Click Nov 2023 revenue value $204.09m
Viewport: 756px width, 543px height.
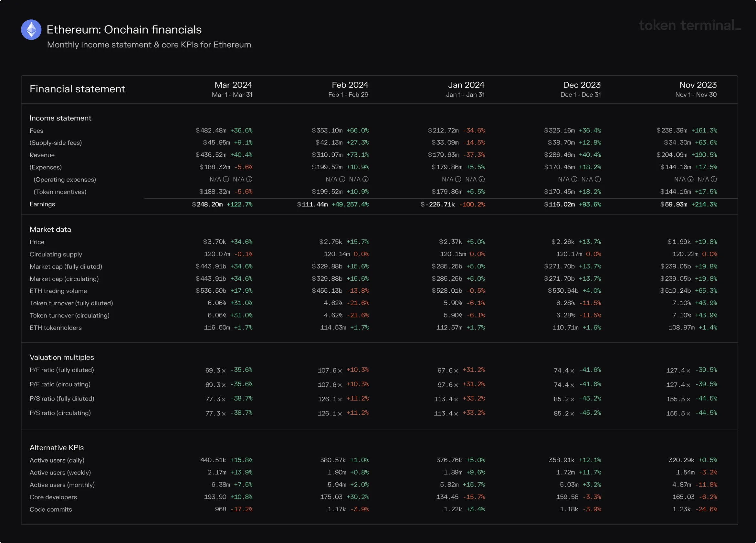(x=672, y=155)
